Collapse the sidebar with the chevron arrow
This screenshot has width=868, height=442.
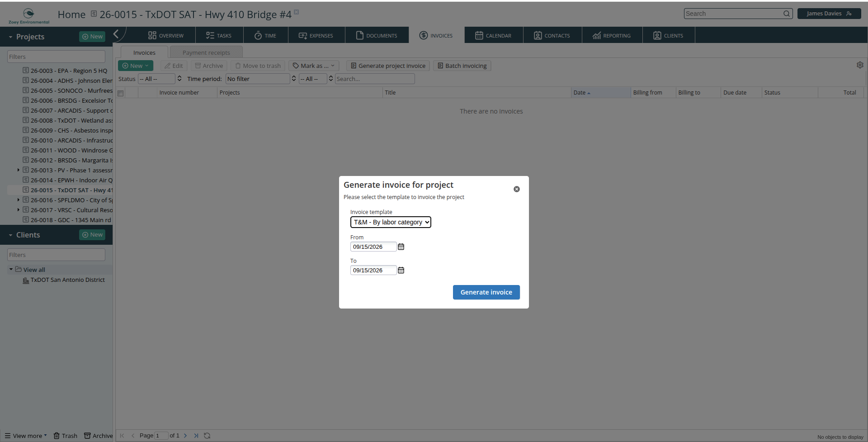pos(116,34)
